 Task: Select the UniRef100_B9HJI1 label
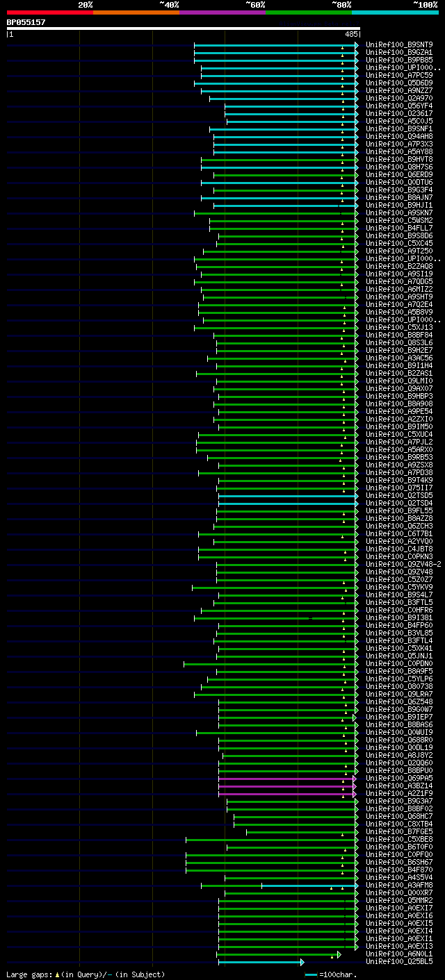pos(399,206)
